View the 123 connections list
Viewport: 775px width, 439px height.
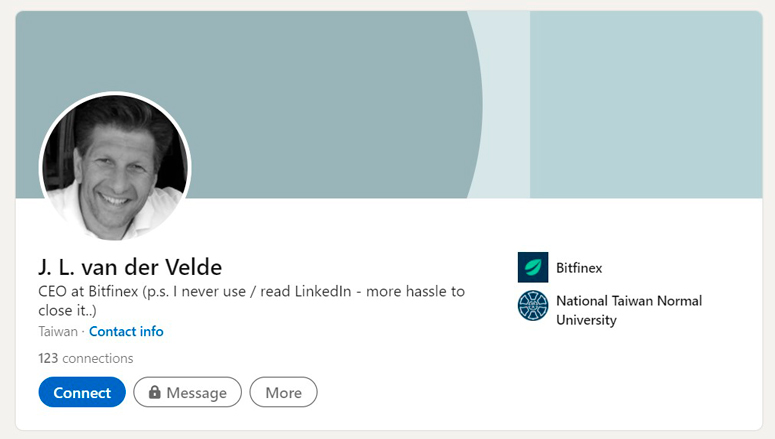(86, 358)
